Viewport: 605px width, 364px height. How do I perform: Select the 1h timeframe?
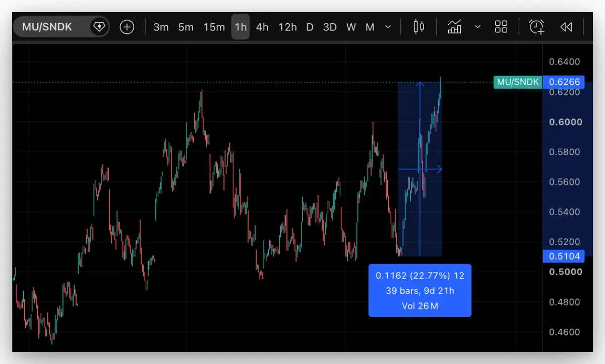click(x=240, y=27)
